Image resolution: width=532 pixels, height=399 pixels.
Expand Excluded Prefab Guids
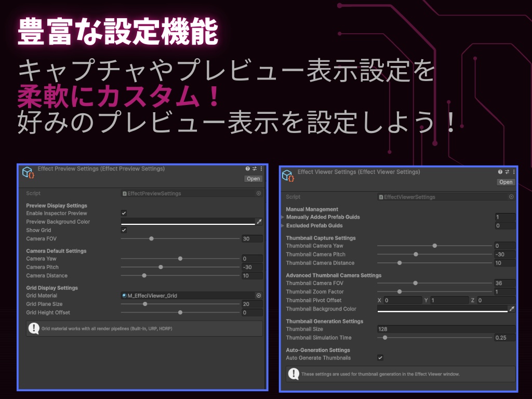pos(282,225)
